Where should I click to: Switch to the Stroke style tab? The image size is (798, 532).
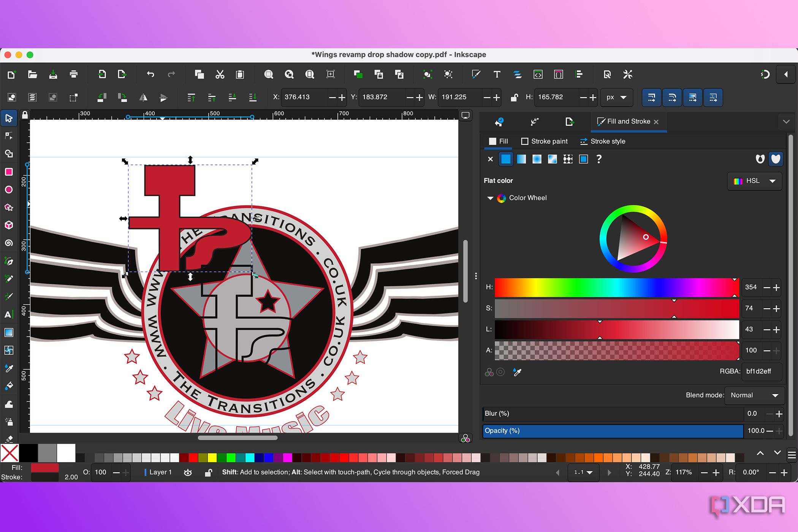603,141
